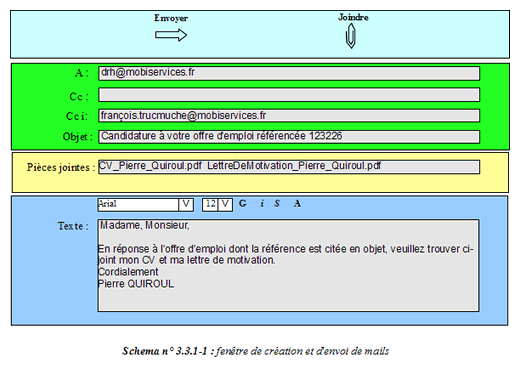Click the Objet subject field

pos(289,137)
